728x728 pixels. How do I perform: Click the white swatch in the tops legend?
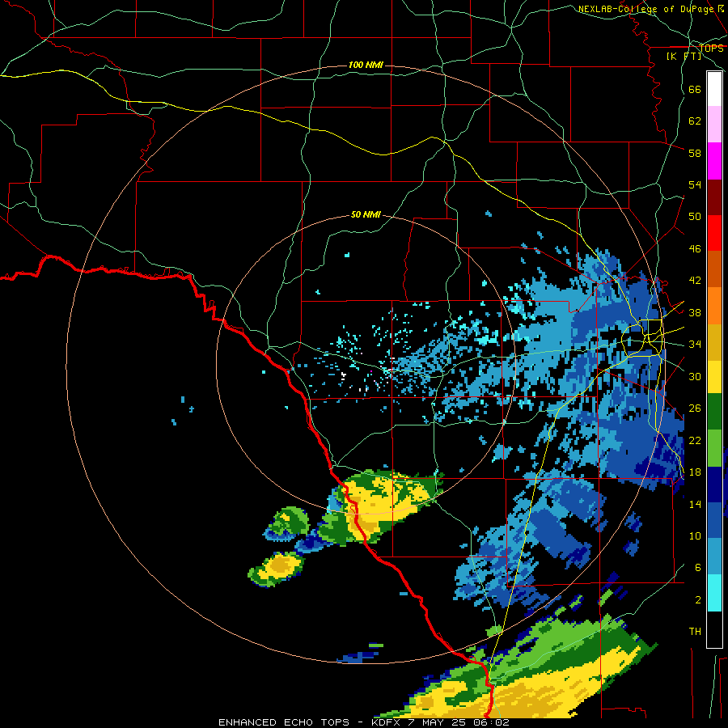(x=714, y=89)
